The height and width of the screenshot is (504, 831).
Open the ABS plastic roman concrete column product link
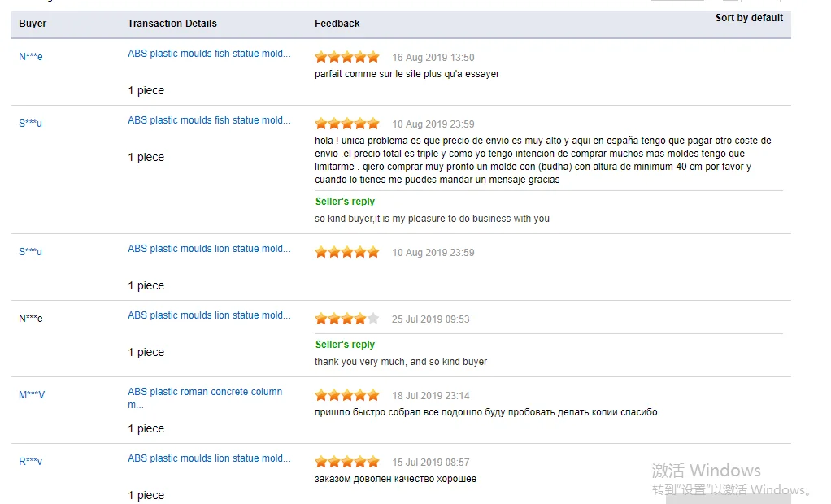205,398
